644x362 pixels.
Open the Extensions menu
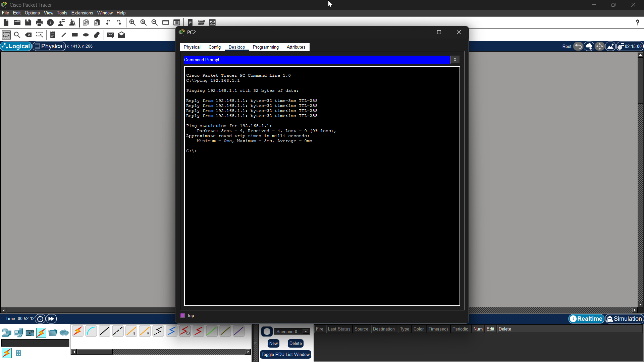82,13
